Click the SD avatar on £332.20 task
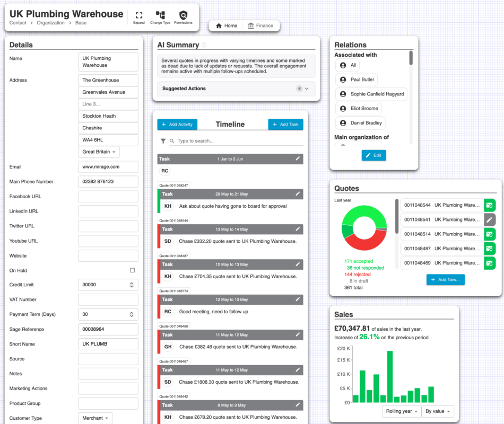Image resolution: width=504 pixels, height=424 pixels. point(168,241)
